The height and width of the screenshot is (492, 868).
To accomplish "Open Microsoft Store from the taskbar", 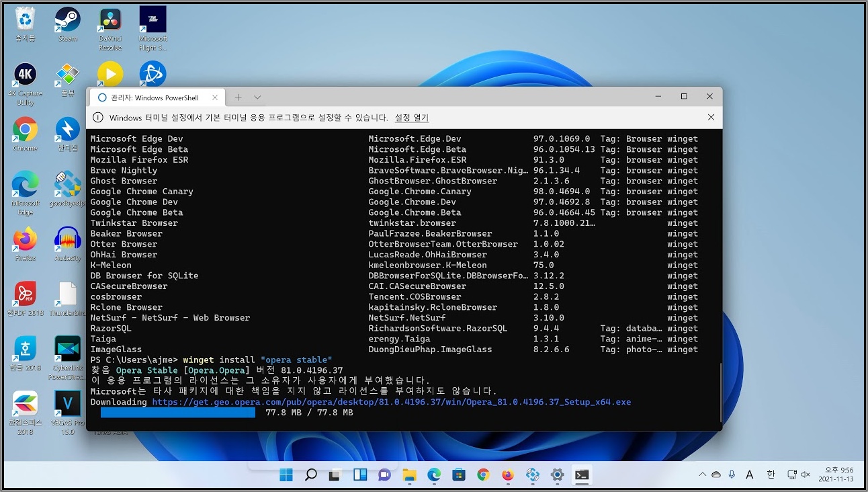I will tap(459, 475).
